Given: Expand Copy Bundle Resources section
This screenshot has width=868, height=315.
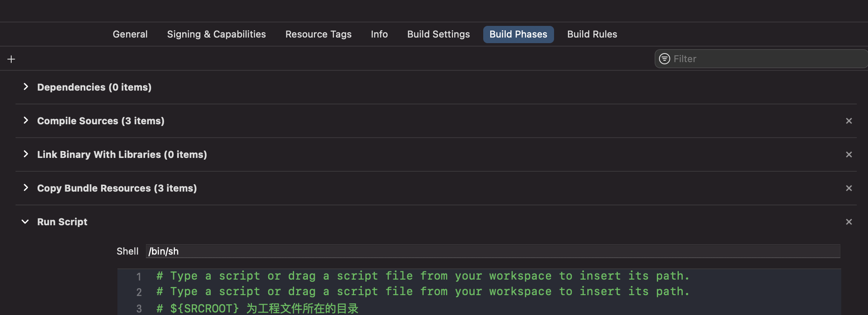Looking at the screenshot, I should [26, 188].
